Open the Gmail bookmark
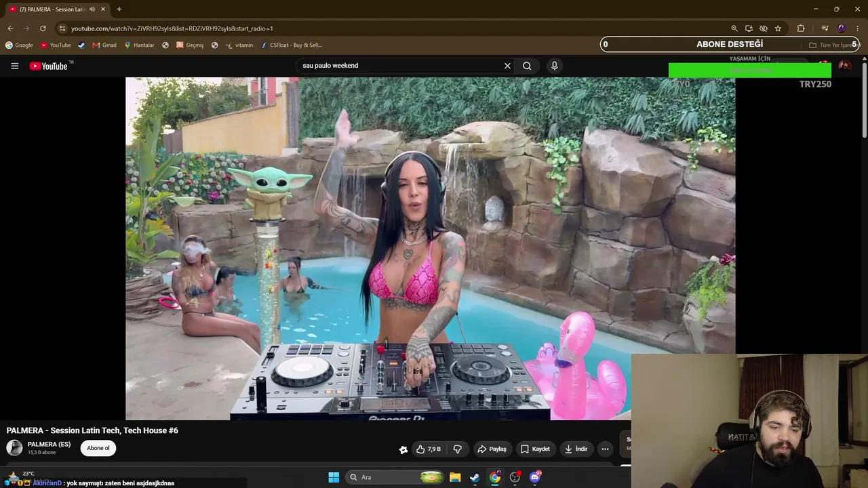This screenshot has height=488, width=868. point(104,45)
